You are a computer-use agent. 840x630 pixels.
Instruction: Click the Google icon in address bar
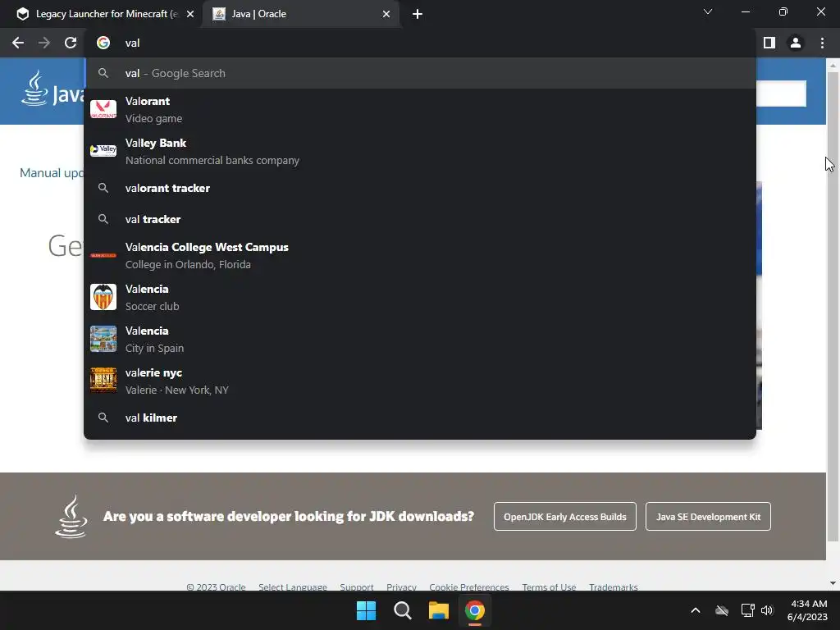103,43
